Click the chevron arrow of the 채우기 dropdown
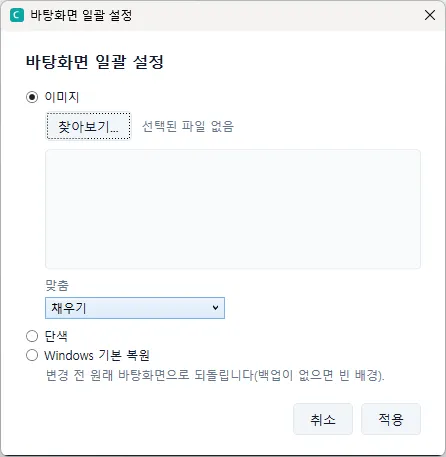This screenshot has height=457, width=446. pyautogui.click(x=215, y=308)
